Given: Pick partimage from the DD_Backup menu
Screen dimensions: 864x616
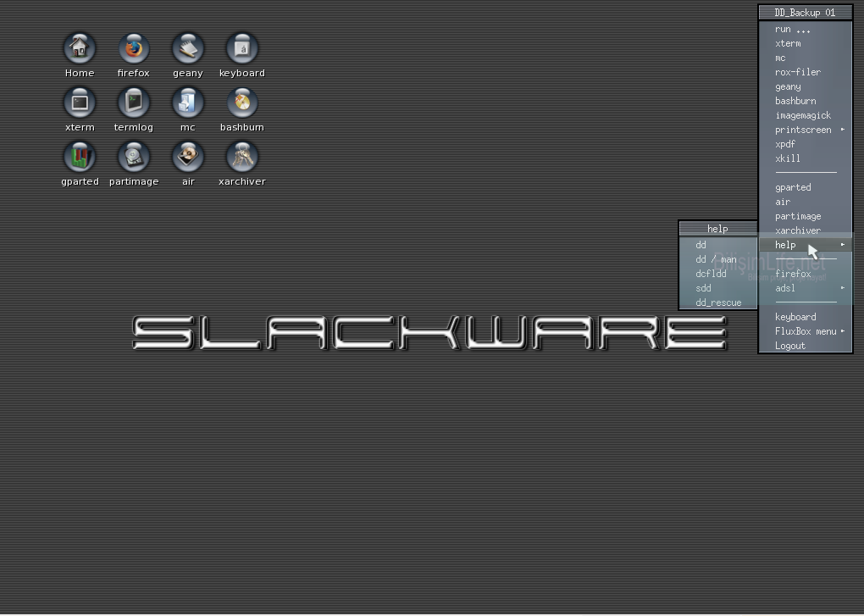Looking at the screenshot, I should pyautogui.click(x=806, y=216).
